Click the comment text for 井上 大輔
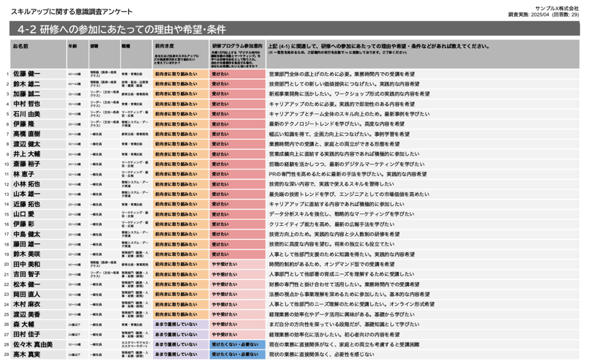Image resolution: width=589 pixels, height=364 pixels. (x=337, y=154)
